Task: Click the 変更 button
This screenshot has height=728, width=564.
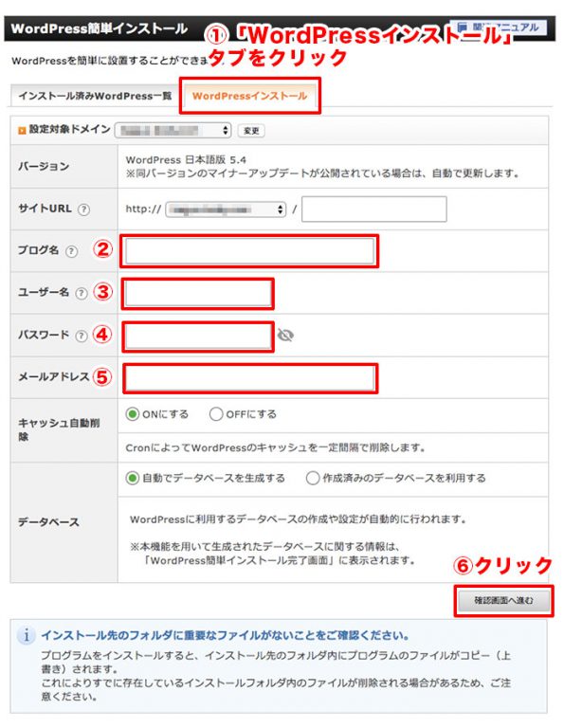Action: 251,131
